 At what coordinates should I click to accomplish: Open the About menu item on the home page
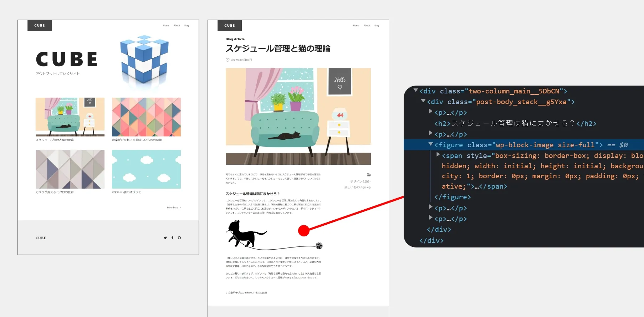(x=177, y=26)
